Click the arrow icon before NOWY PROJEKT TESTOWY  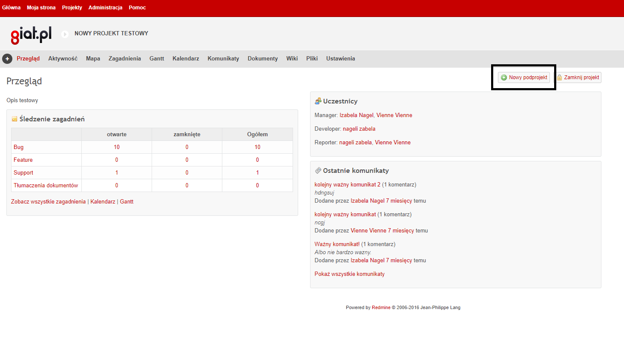click(x=65, y=34)
